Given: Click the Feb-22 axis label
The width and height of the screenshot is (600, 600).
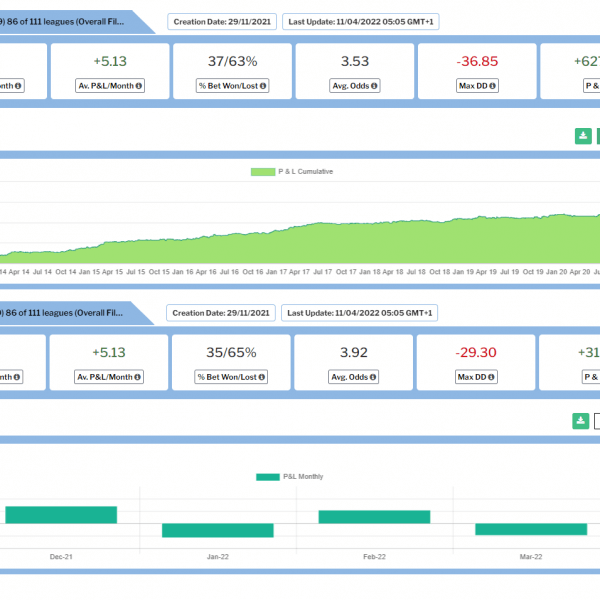Looking at the screenshot, I should pos(374,557).
